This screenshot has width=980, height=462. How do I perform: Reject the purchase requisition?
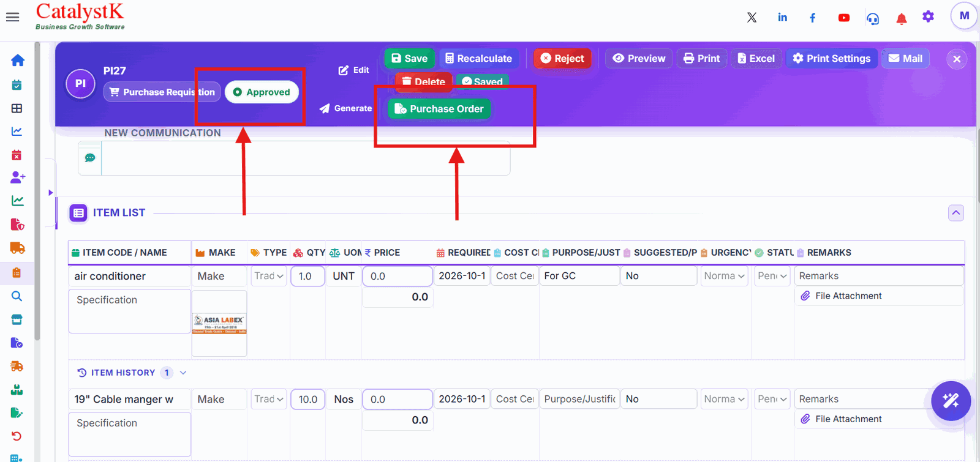(562, 58)
